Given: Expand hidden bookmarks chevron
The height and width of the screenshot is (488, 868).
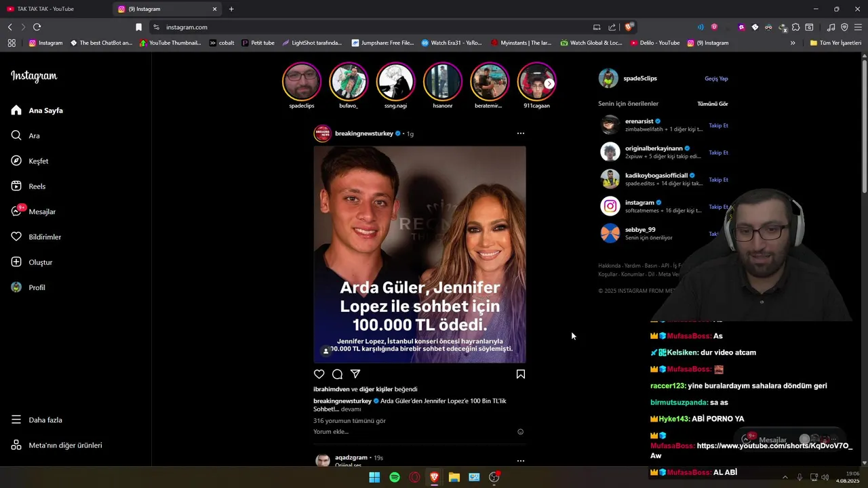Looking at the screenshot, I should 793,43.
